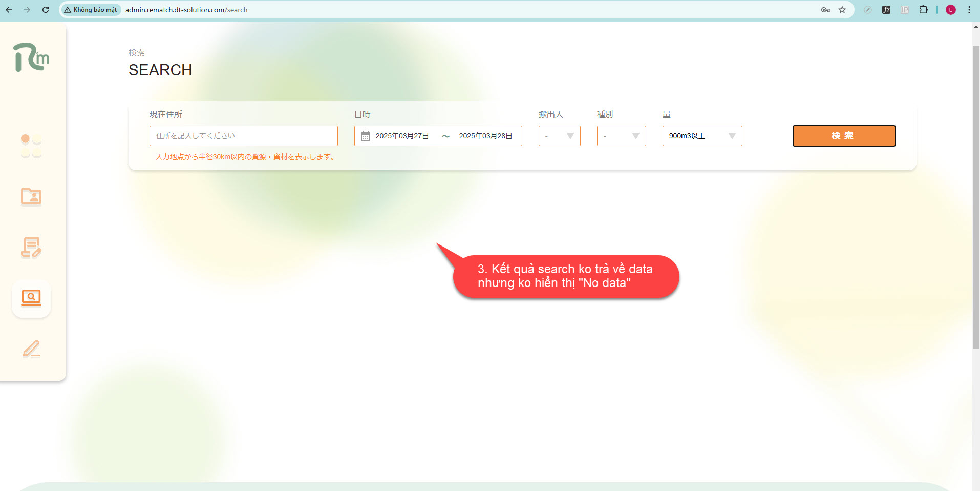
Task: Open the document edit icon in sidebar
Action: pos(31,248)
